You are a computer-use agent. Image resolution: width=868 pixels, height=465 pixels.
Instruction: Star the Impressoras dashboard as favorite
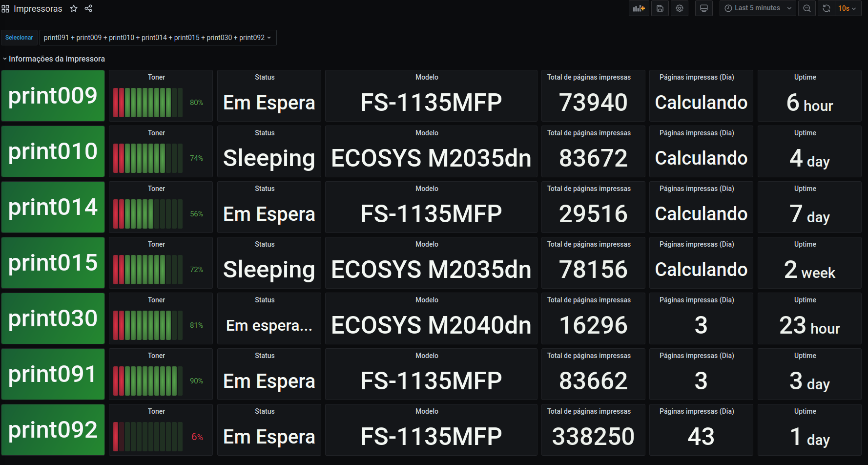coord(74,8)
